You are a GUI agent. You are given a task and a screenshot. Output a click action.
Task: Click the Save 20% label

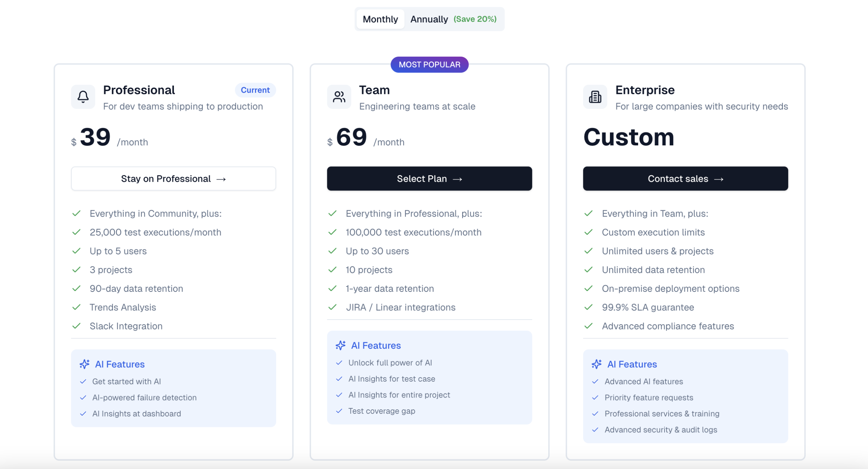pyautogui.click(x=475, y=19)
